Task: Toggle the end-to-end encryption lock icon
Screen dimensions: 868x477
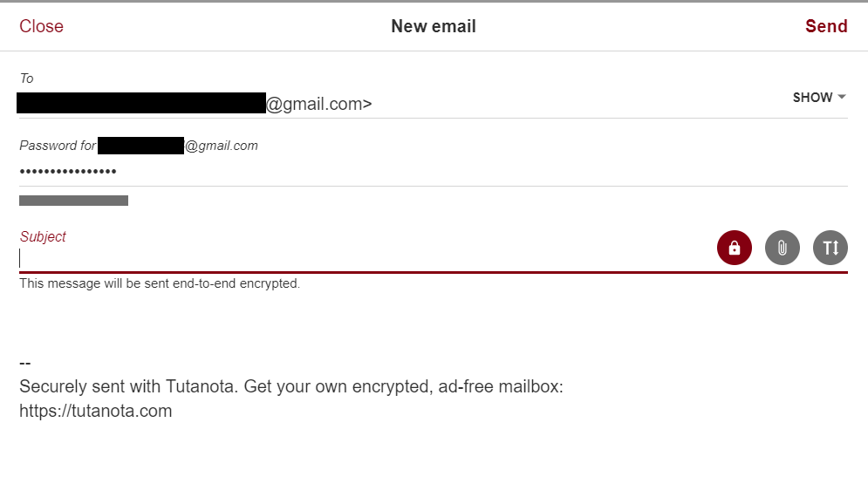Action: tap(734, 248)
